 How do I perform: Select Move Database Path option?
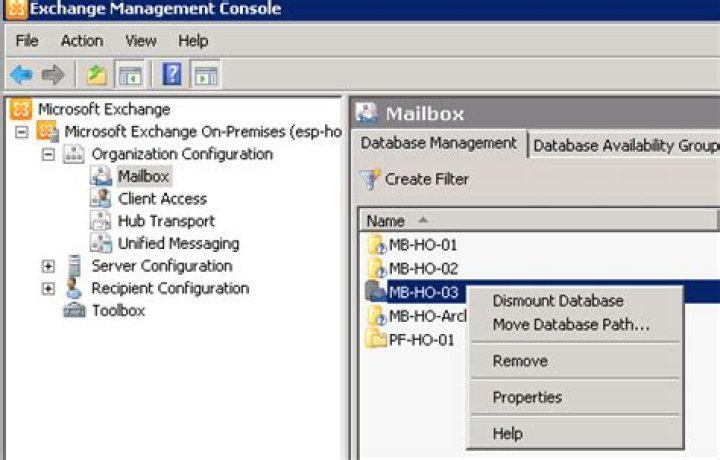[x=570, y=325]
